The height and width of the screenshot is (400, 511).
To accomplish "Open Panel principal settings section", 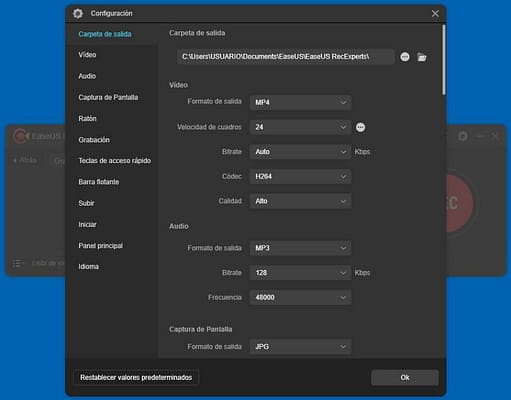I will pyautogui.click(x=100, y=246).
